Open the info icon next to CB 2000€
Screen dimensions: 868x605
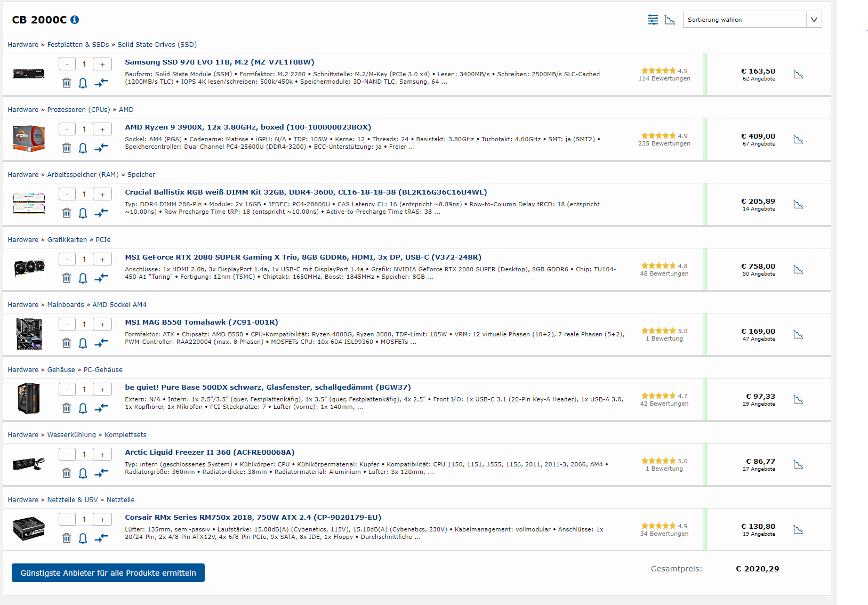click(x=75, y=20)
